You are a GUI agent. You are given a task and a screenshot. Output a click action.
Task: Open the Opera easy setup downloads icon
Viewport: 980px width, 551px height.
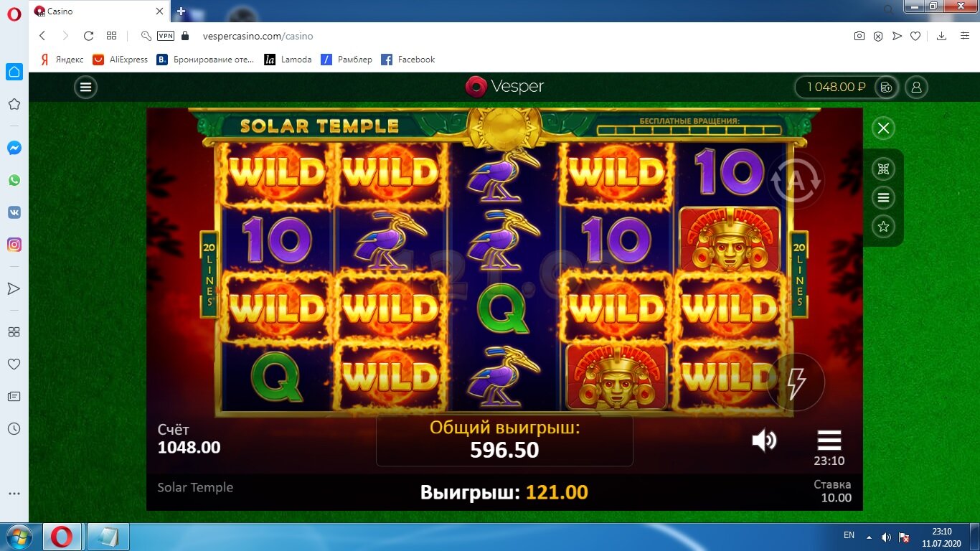click(x=941, y=36)
